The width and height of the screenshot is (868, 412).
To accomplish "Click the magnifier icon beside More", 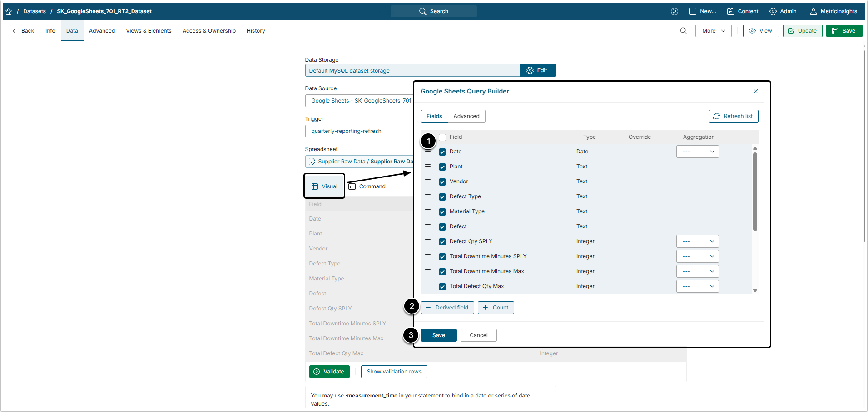I will [x=683, y=31].
